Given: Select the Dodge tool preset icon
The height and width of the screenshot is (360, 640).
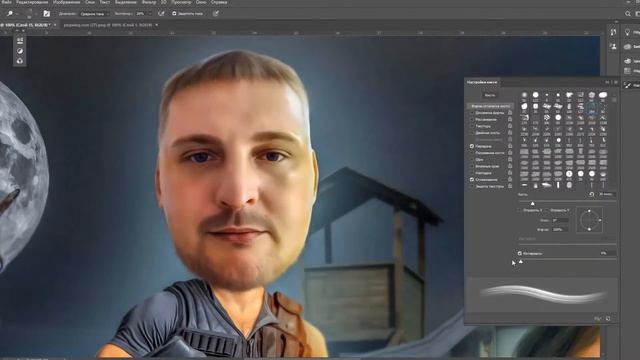Looking at the screenshot, I should (x=10, y=13).
